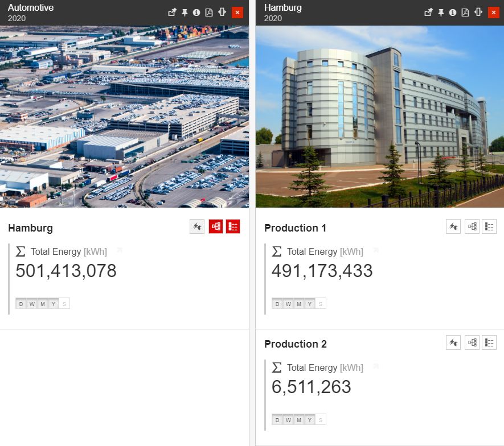504x446 pixels.
Task: Click the export icon in Automotive header
Action: point(173,13)
